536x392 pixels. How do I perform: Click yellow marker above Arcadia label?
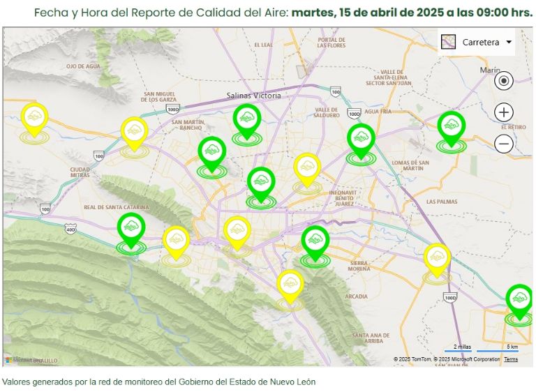click(290, 285)
